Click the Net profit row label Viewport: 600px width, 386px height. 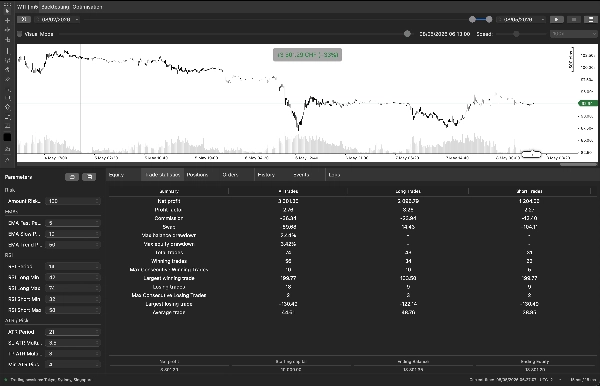(x=169, y=201)
